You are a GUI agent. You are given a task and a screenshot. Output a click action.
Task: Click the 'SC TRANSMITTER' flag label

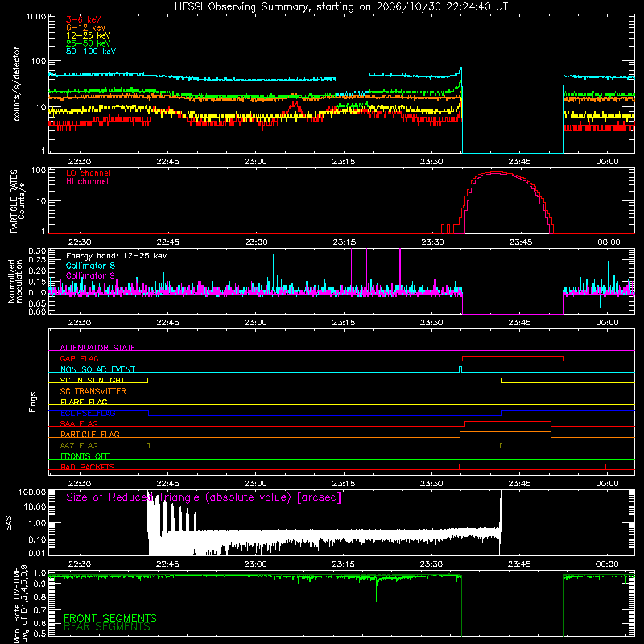click(93, 391)
